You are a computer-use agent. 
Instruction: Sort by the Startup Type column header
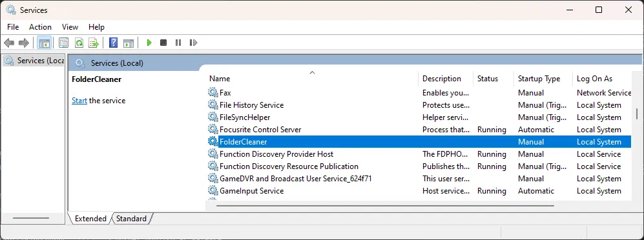[x=543, y=78]
